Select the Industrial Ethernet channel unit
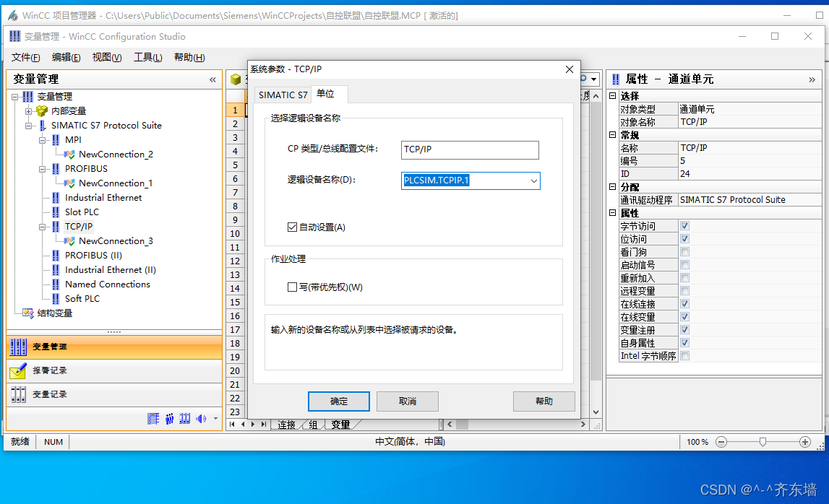This screenshot has width=829, height=504. click(x=103, y=197)
